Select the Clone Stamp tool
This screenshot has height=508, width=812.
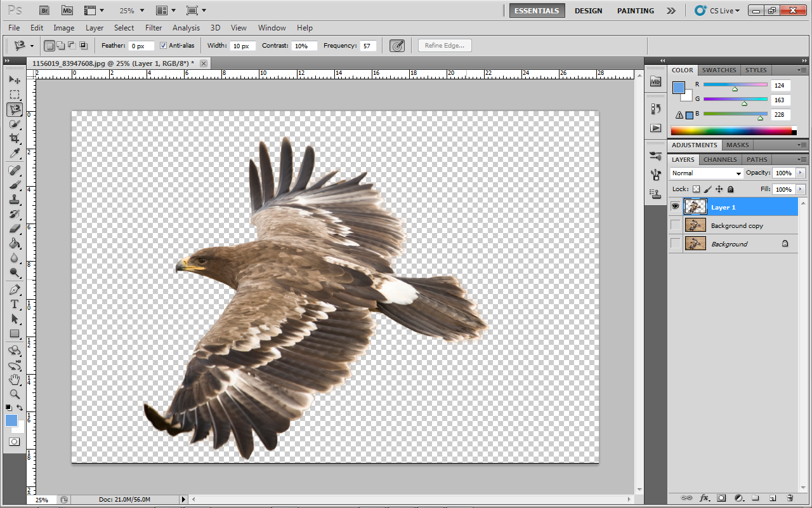(x=15, y=199)
